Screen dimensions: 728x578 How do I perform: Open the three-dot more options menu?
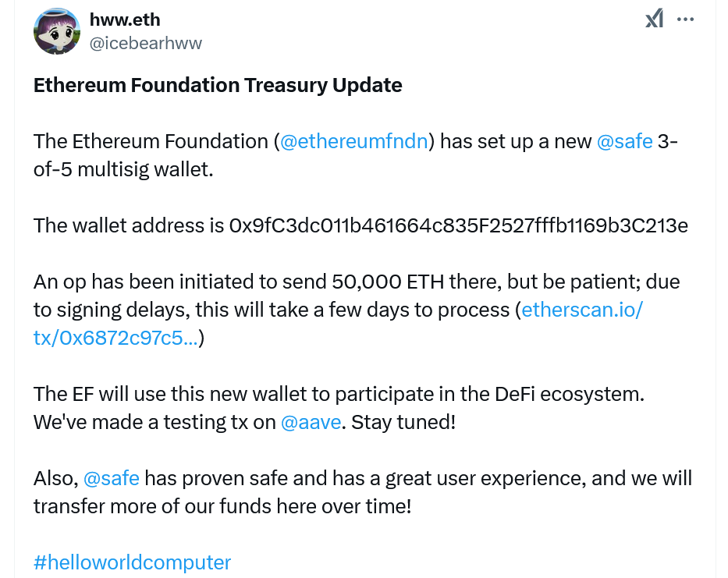(x=685, y=20)
